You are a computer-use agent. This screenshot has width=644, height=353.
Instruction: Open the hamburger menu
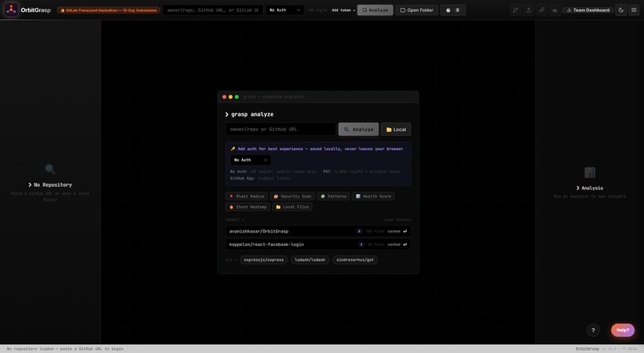634,10
